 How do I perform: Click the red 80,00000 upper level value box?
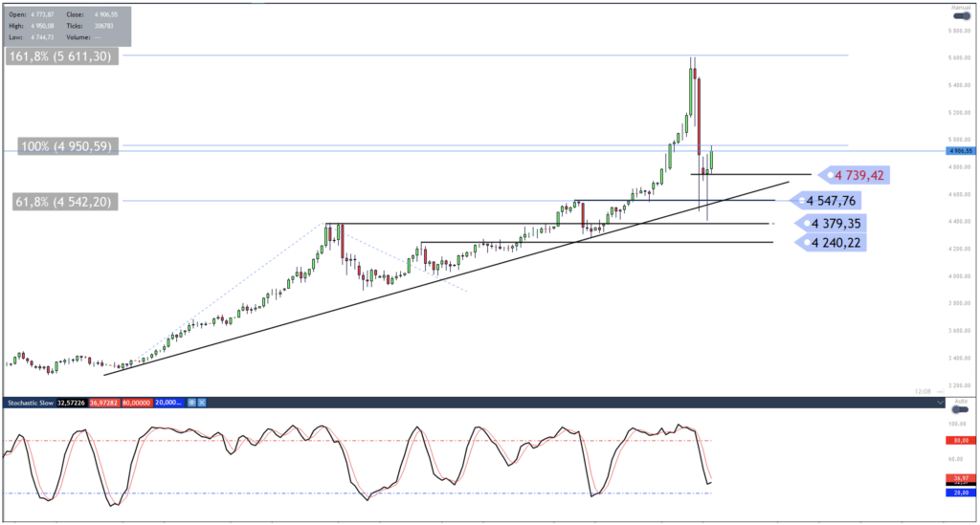[137, 405]
